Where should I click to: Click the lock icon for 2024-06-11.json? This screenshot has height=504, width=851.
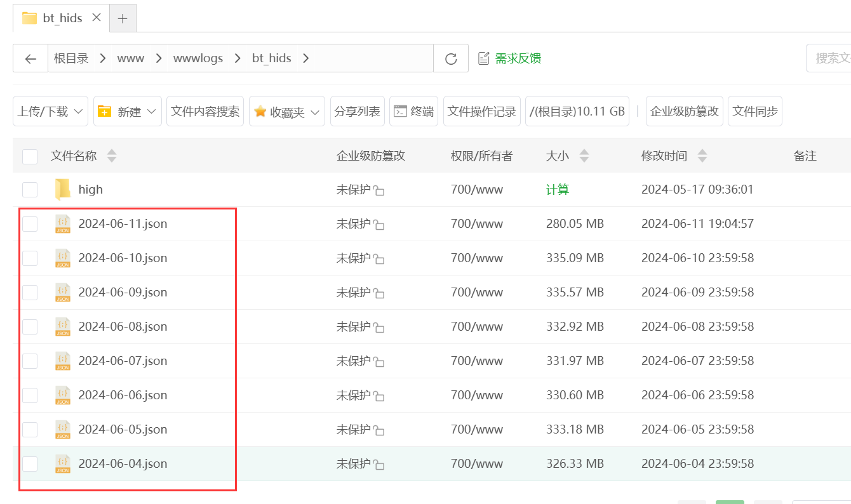coord(379,225)
